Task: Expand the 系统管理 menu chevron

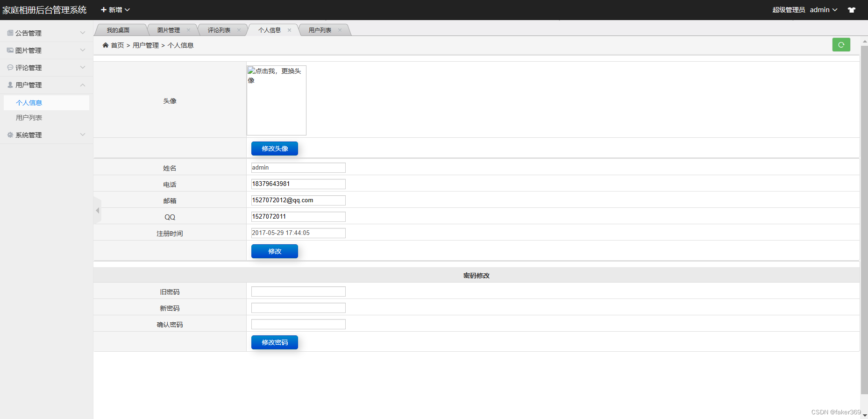Action: point(83,135)
